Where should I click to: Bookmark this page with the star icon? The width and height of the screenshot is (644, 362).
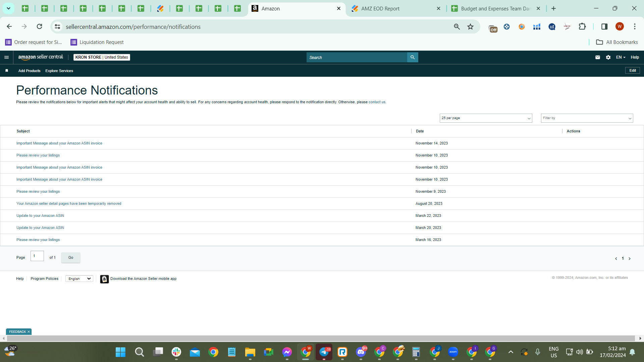tap(471, 26)
